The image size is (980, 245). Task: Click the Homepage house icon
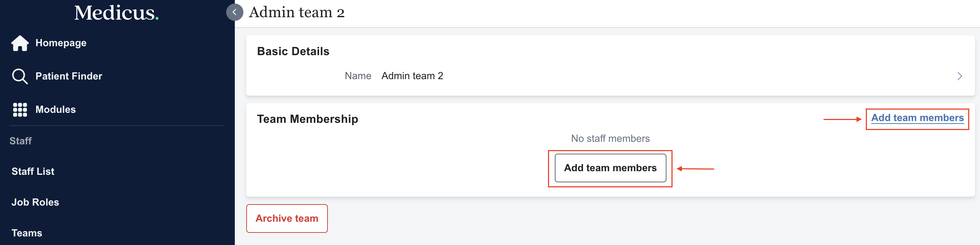coord(20,43)
